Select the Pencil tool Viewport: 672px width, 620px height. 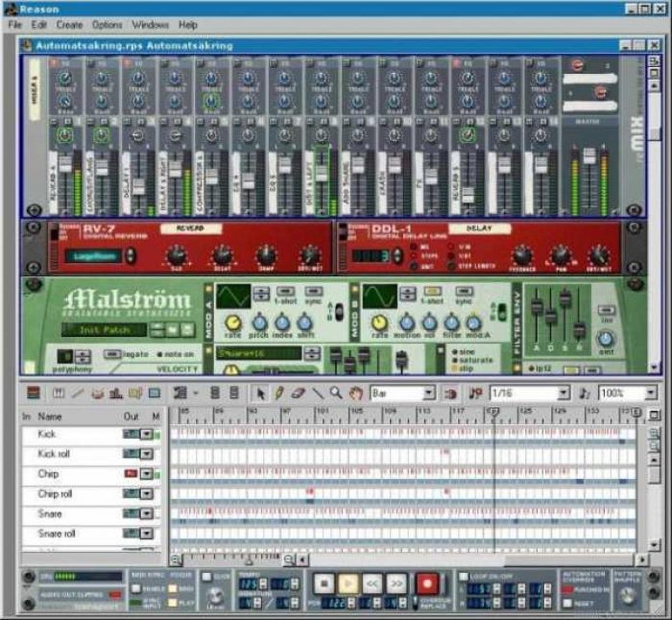(279, 393)
